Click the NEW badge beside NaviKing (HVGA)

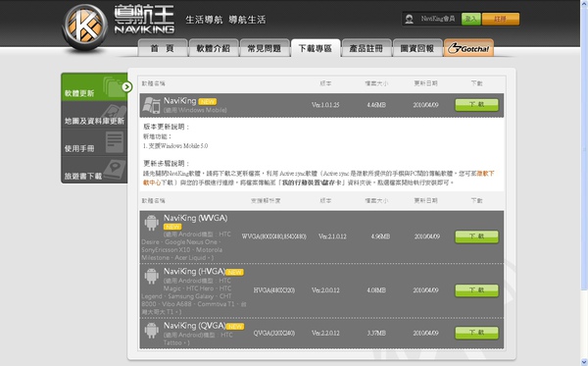tap(235, 272)
